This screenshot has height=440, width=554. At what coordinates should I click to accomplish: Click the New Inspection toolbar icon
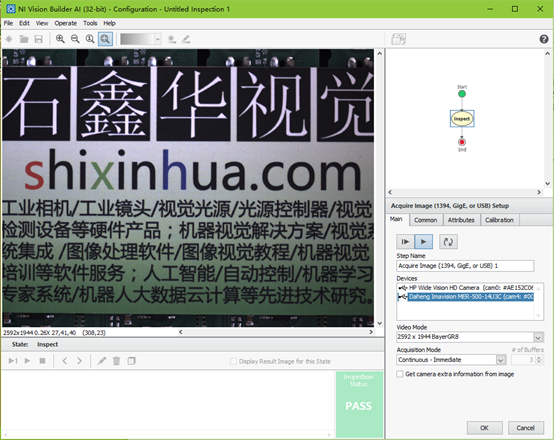click(x=8, y=39)
